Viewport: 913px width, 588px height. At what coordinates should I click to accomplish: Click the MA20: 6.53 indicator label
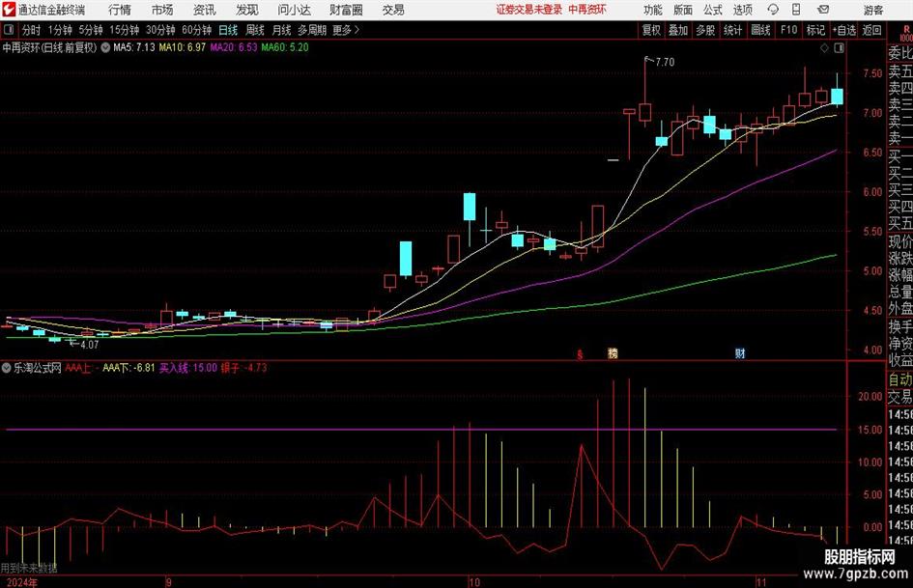(x=234, y=47)
